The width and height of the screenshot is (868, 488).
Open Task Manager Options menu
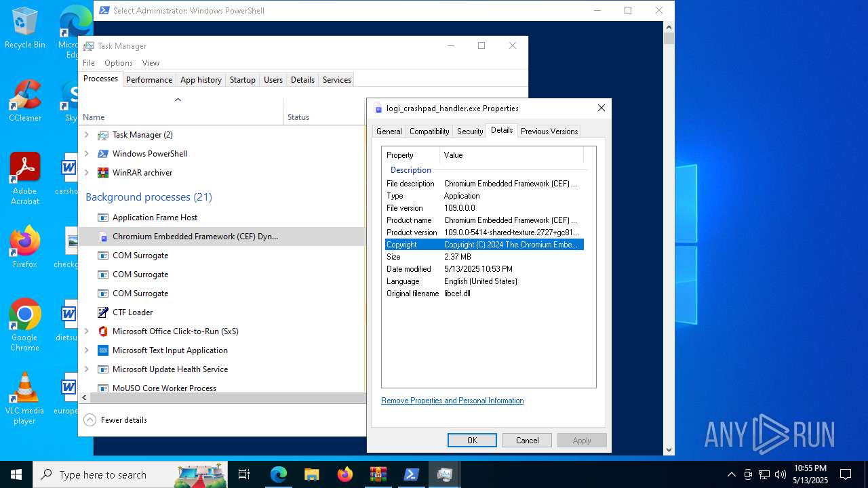119,63
